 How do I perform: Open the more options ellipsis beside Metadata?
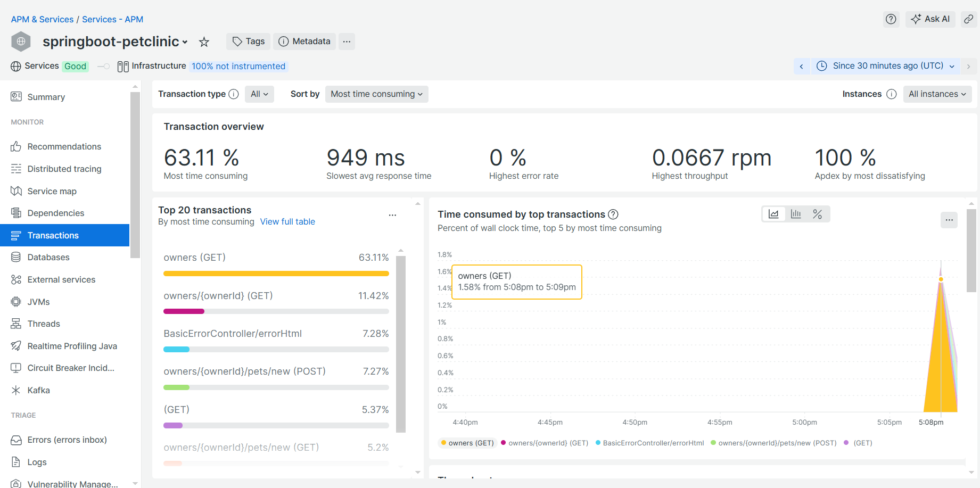[x=347, y=42]
